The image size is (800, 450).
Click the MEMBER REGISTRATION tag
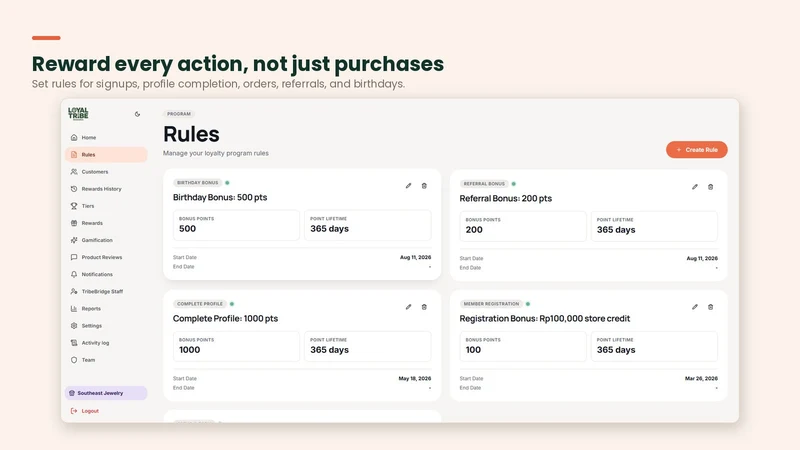pyautogui.click(x=491, y=304)
